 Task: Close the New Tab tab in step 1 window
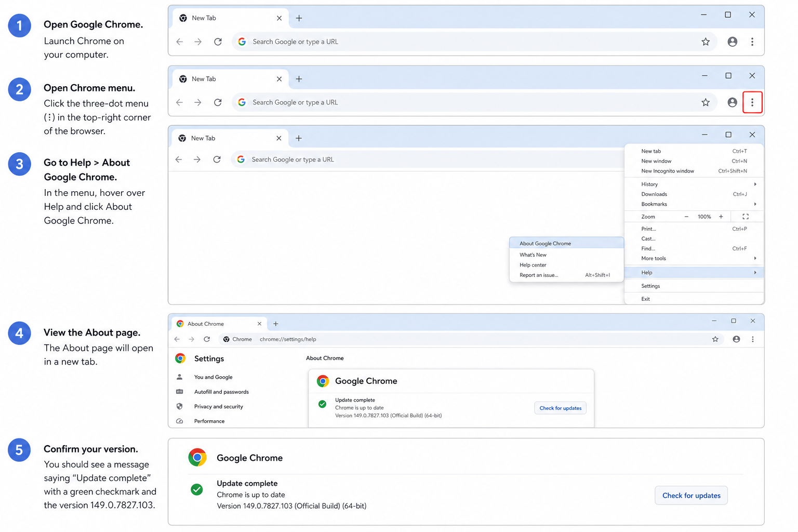click(x=279, y=18)
